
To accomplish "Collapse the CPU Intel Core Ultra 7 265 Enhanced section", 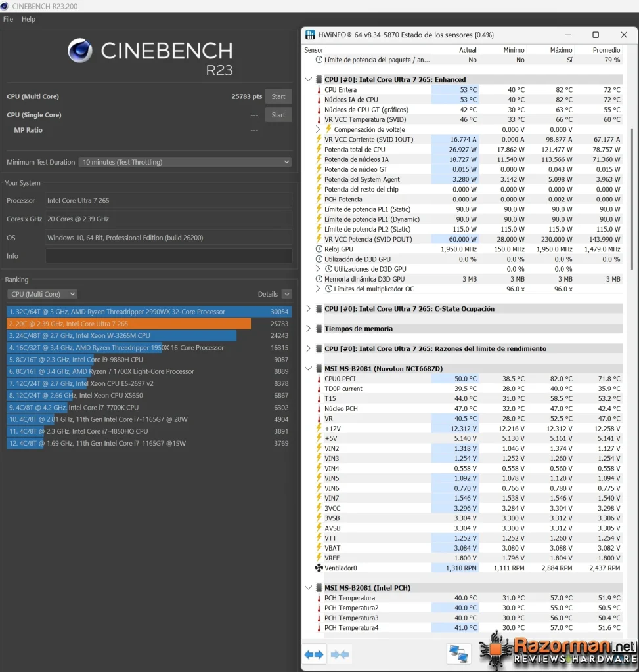I will coord(308,79).
